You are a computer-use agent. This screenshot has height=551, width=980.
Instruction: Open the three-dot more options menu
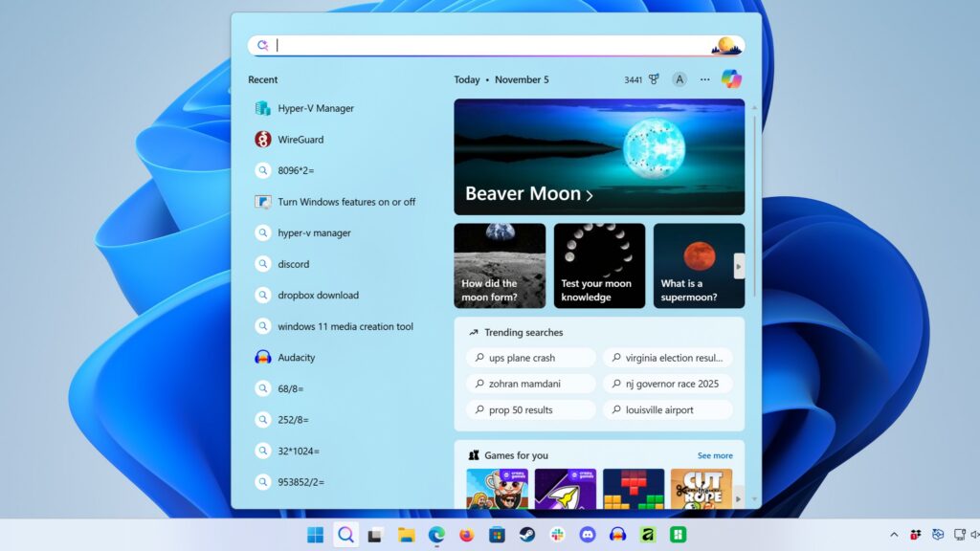point(705,79)
